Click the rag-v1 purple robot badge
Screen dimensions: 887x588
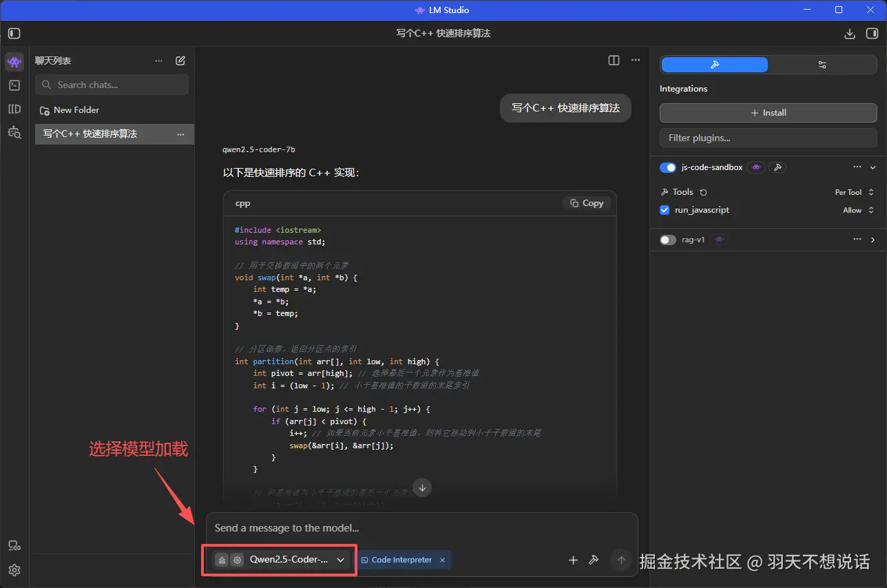tap(719, 240)
